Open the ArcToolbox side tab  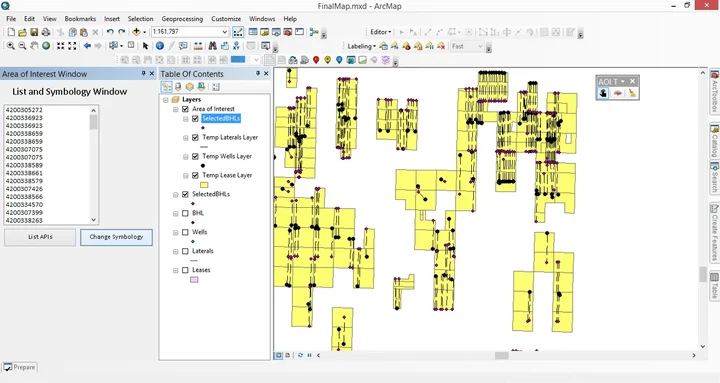(x=714, y=92)
